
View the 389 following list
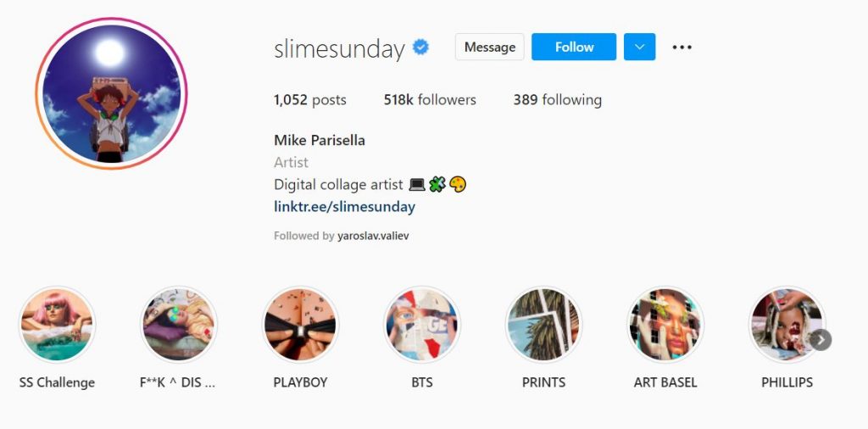tap(558, 100)
